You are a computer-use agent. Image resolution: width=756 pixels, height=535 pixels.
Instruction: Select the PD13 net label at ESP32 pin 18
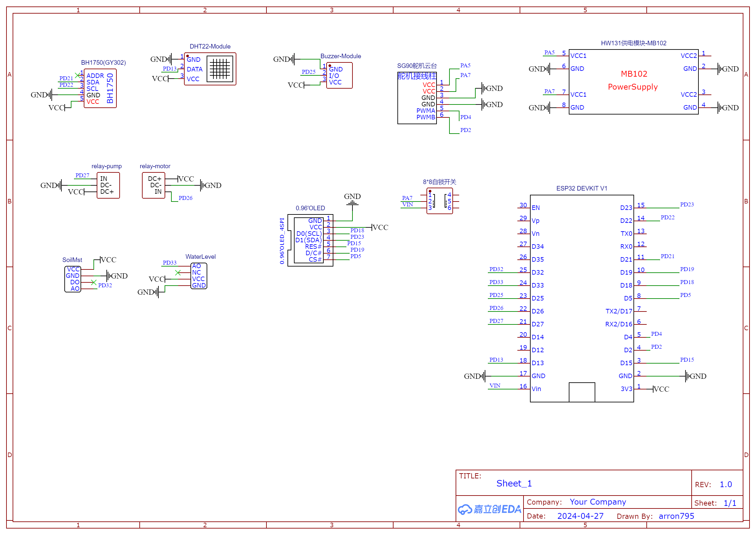point(496,360)
